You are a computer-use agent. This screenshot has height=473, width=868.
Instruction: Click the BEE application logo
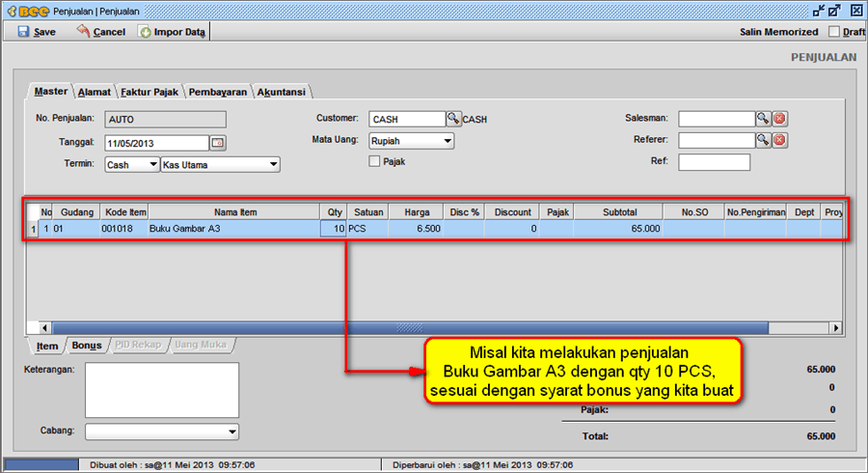click(x=28, y=11)
